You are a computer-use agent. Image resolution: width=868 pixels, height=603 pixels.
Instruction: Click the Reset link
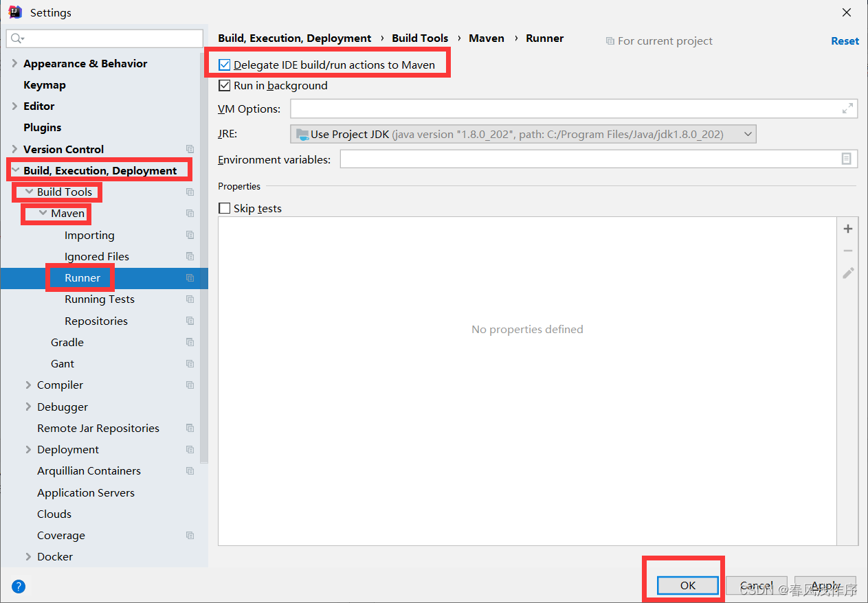(845, 41)
